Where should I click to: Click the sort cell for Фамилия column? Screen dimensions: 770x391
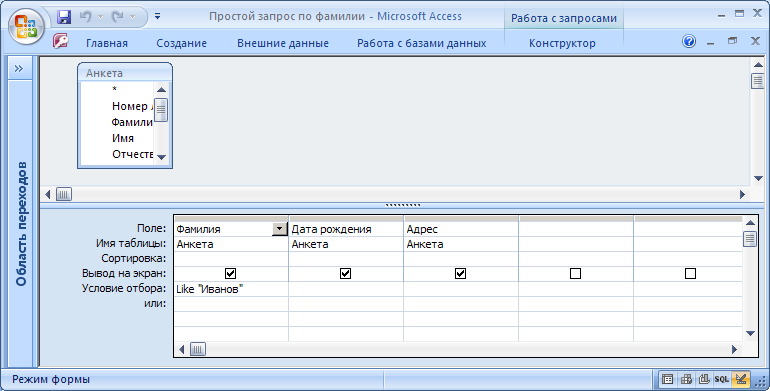tap(231, 258)
